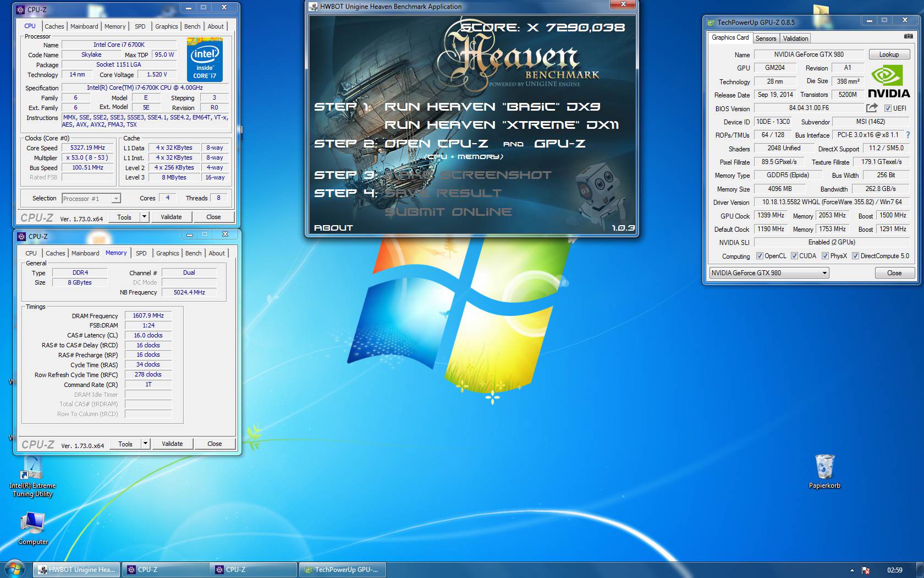924x578 pixels.
Task: Click ABOUT in Heaven Benchmark window
Action: coord(333,228)
